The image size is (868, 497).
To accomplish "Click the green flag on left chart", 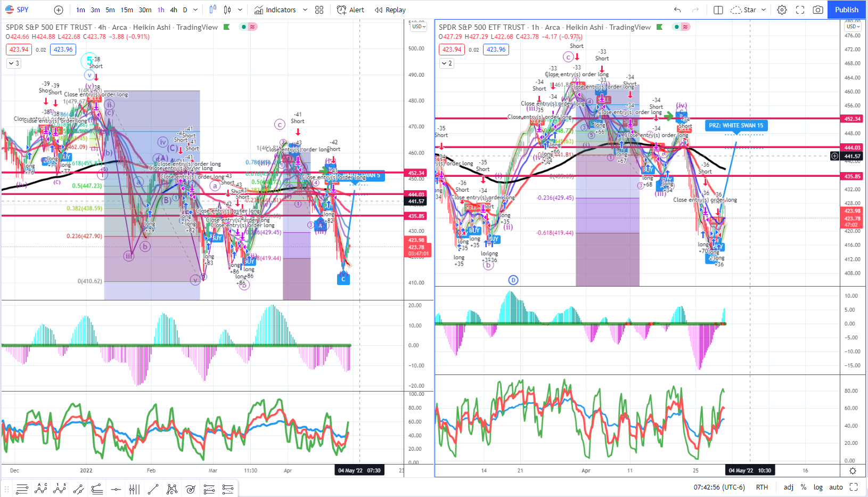I will point(226,27).
